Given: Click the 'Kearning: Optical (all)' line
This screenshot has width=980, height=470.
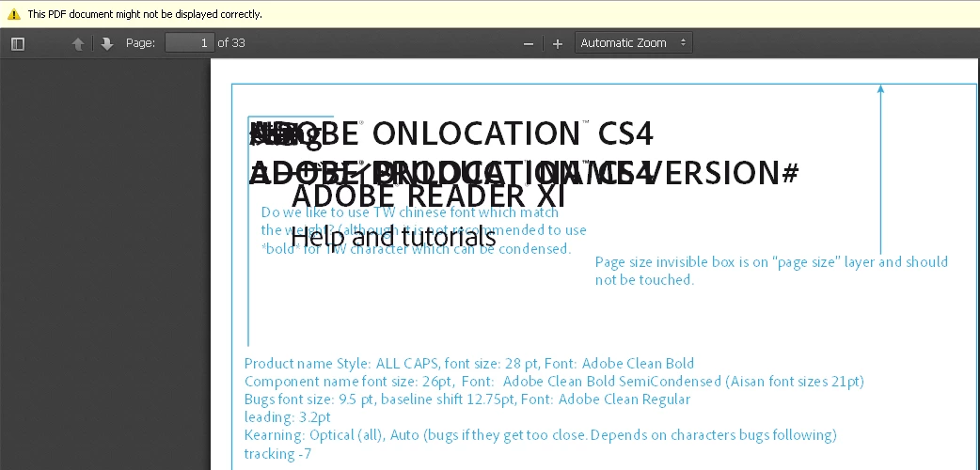Looking at the screenshot, I should click(x=540, y=435).
